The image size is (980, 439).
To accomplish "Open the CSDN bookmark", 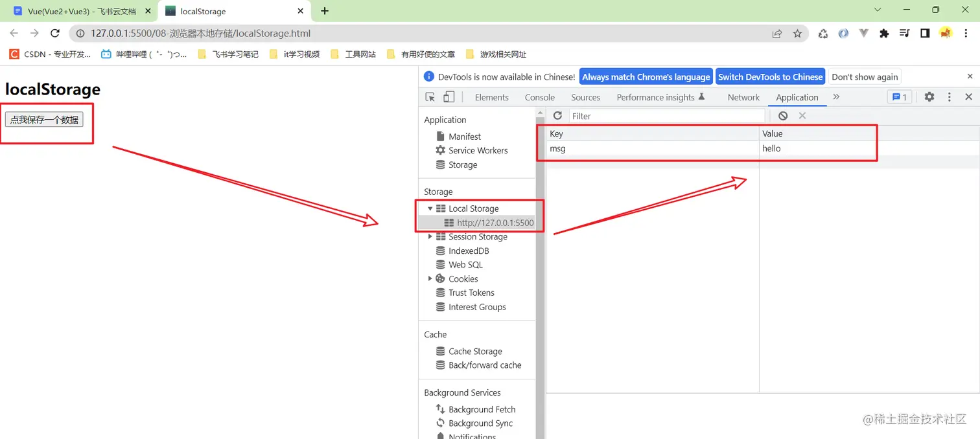I will point(50,54).
